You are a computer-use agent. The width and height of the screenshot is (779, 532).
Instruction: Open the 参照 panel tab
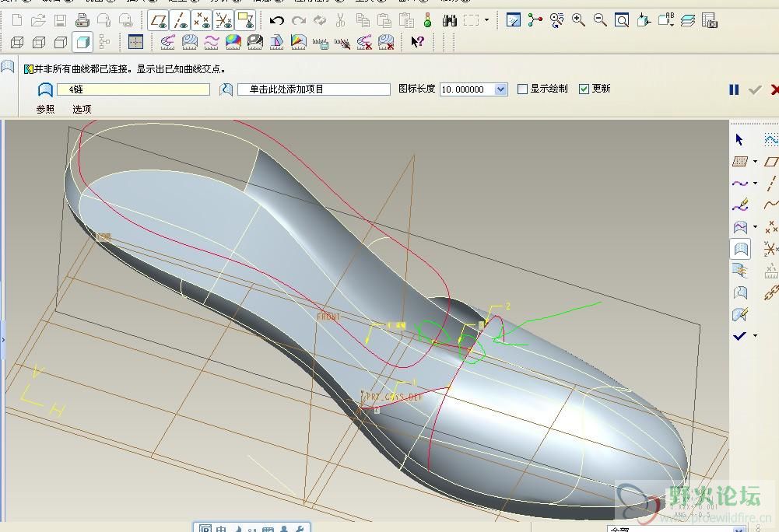click(x=45, y=109)
